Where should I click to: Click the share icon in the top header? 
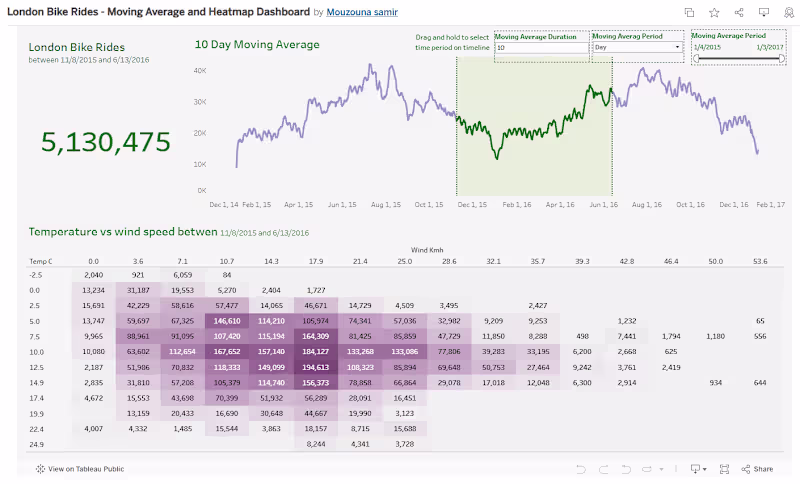(739, 13)
